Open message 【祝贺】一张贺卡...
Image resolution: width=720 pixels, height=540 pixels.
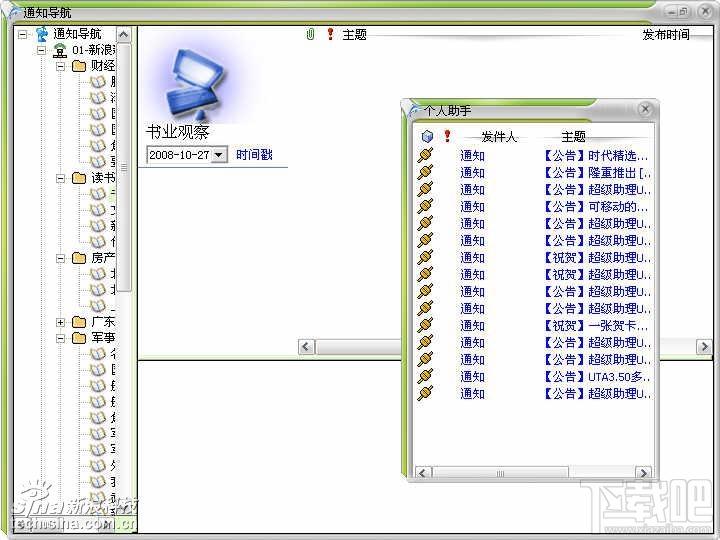point(596,326)
